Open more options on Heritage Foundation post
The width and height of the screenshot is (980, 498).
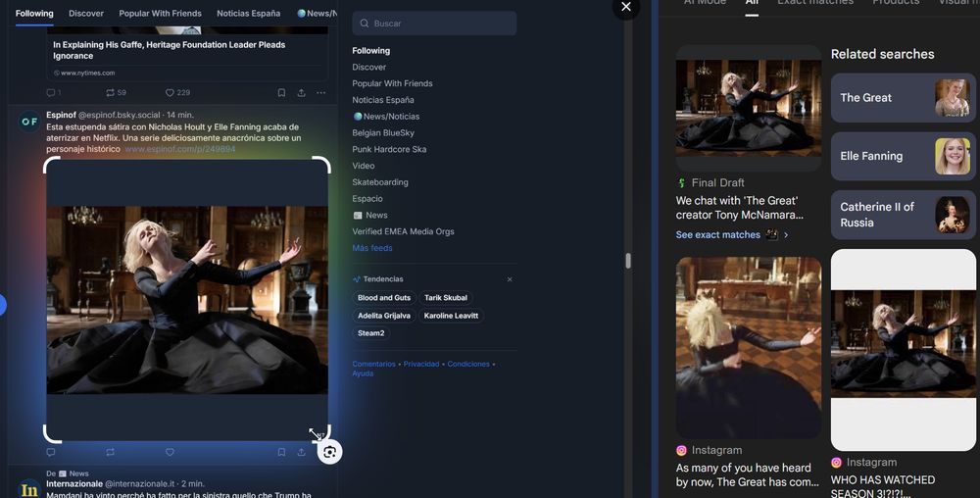(x=320, y=92)
